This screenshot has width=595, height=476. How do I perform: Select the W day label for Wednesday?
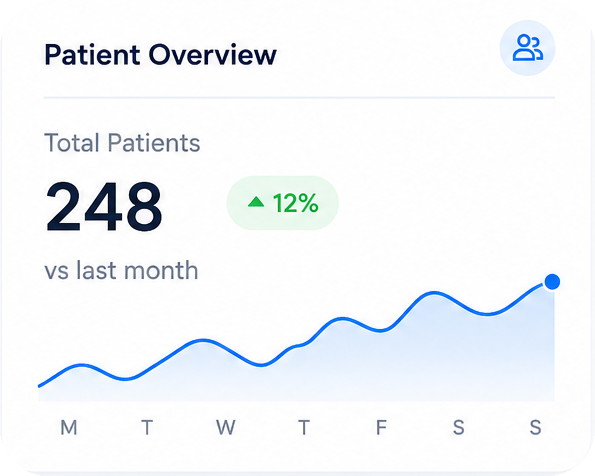(x=226, y=427)
